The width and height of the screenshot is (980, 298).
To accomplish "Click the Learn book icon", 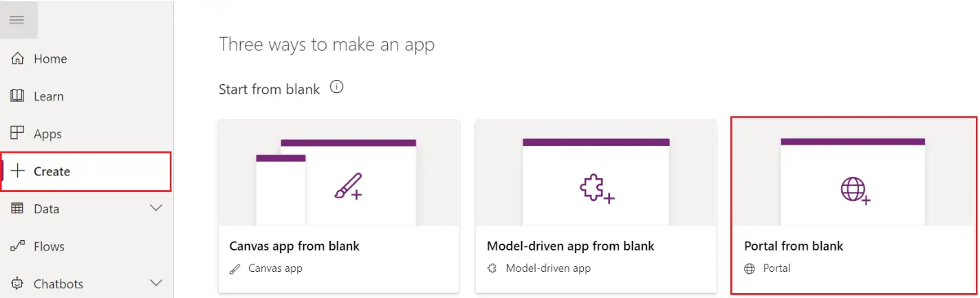I will pyautogui.click(x=18, y=96).
